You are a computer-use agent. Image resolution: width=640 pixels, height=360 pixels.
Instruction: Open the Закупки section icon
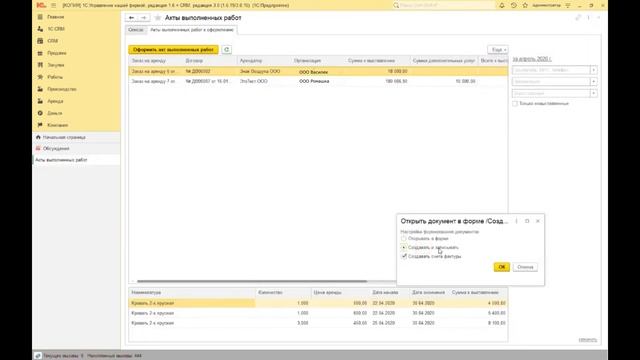(40, 65)
